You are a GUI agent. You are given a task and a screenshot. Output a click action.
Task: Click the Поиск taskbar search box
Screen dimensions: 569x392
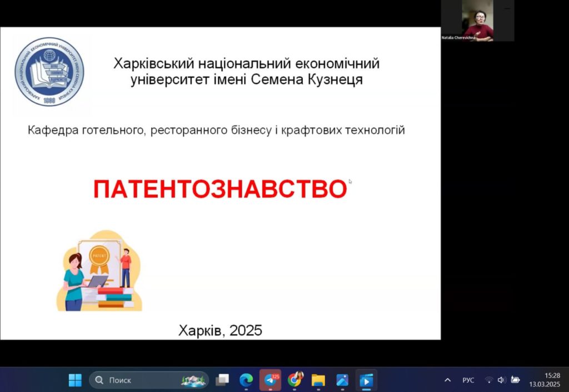149,380
